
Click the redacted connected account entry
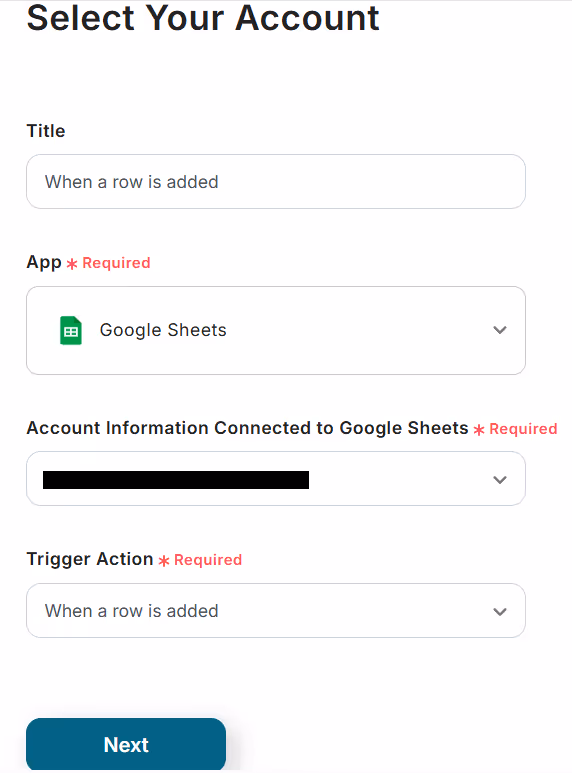(176, 480)
